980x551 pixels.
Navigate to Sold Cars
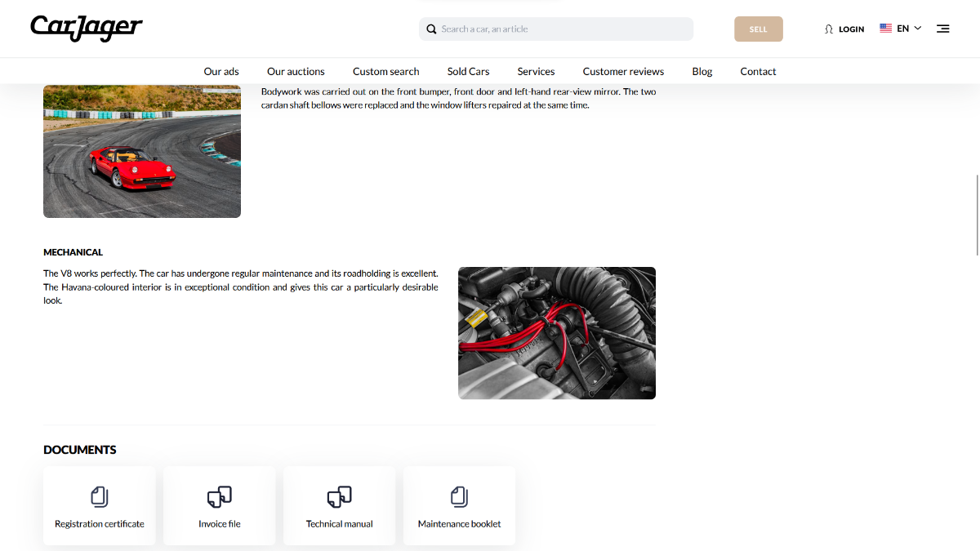tap(468, 72)
